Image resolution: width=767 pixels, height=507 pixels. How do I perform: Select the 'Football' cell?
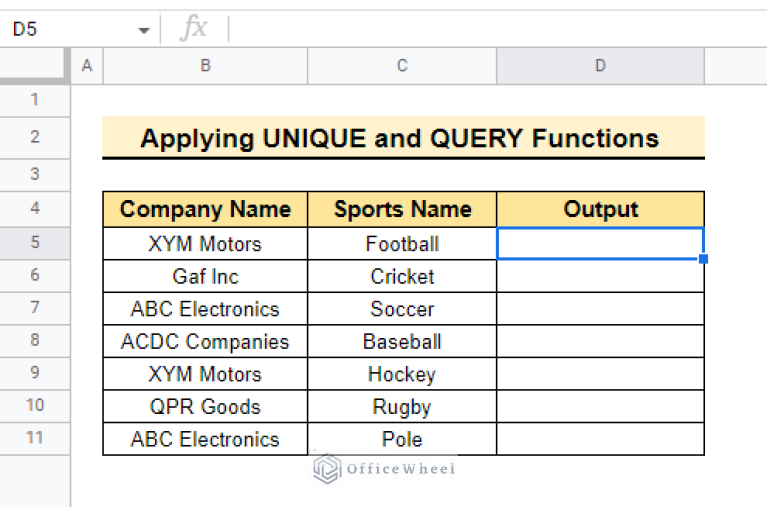click(402, 244)
